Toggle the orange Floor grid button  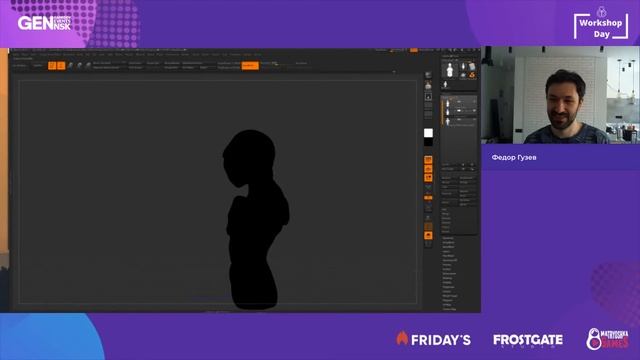click(x=428, y=169)
